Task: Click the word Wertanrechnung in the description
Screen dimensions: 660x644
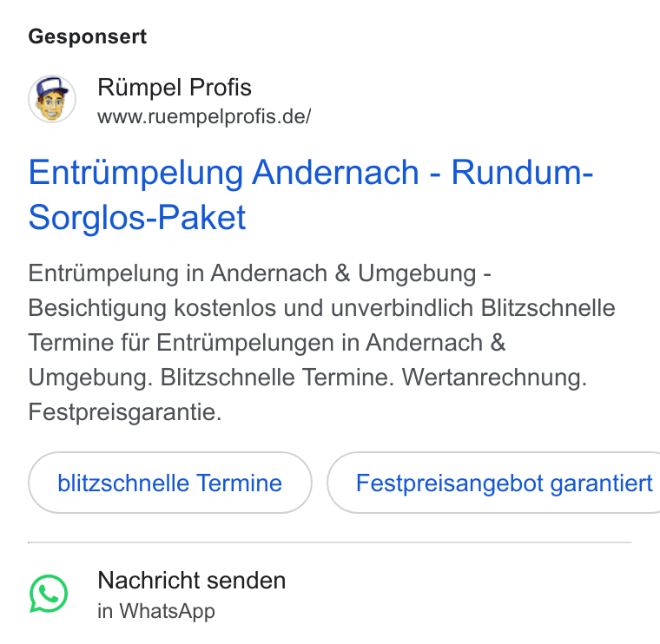Action: click(494, 377)
